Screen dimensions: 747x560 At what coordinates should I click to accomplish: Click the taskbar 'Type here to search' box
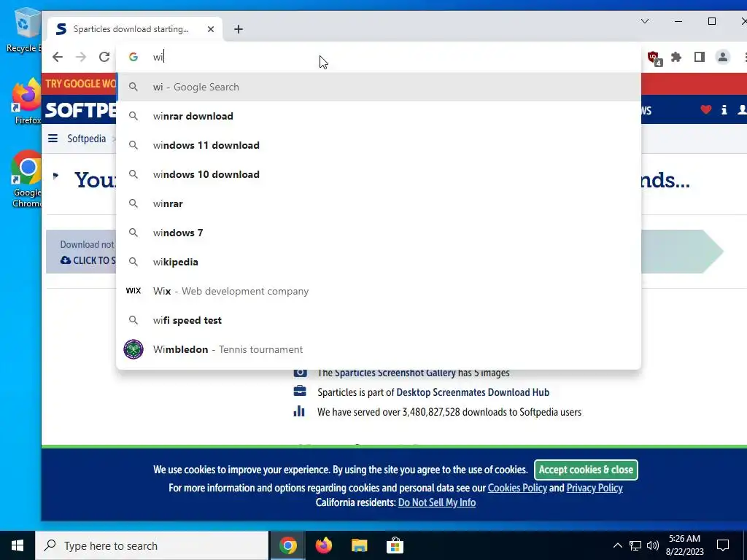tap(152, 545)
